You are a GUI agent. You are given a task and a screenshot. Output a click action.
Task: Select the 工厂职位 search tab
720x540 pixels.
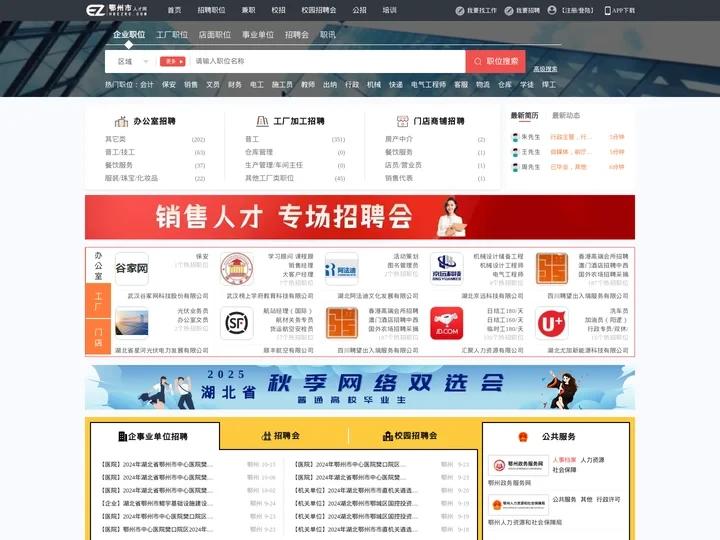[x=172, y=34]
